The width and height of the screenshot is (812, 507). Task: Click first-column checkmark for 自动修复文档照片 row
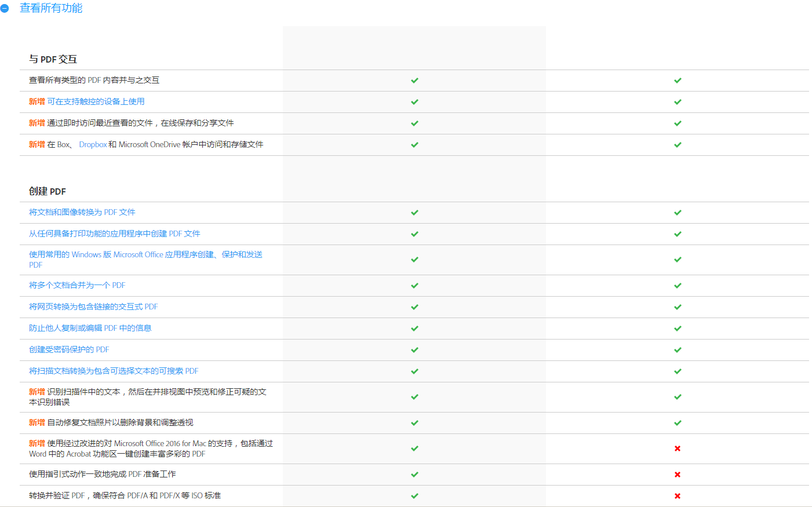pos(414,423)
